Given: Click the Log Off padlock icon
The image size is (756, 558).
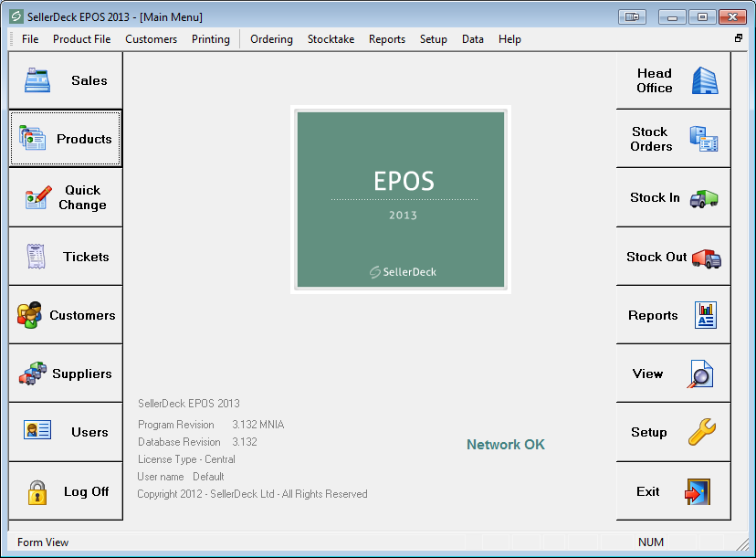Looking at the screenshot, I should tap(37, 491).
